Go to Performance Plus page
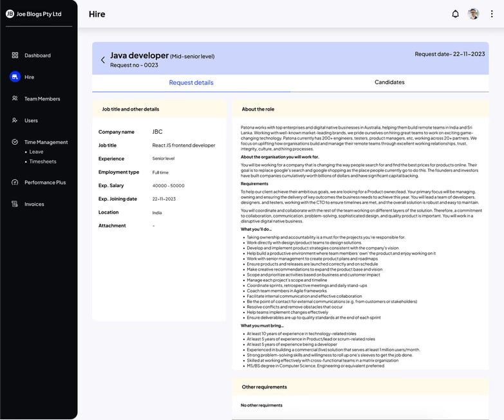 pos(45,183)
